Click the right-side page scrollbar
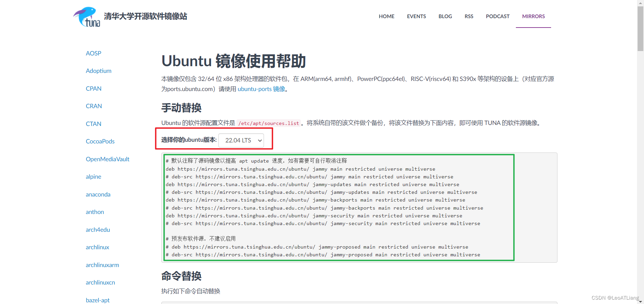This screenshot has width=644, height=304. pos(640,27)
